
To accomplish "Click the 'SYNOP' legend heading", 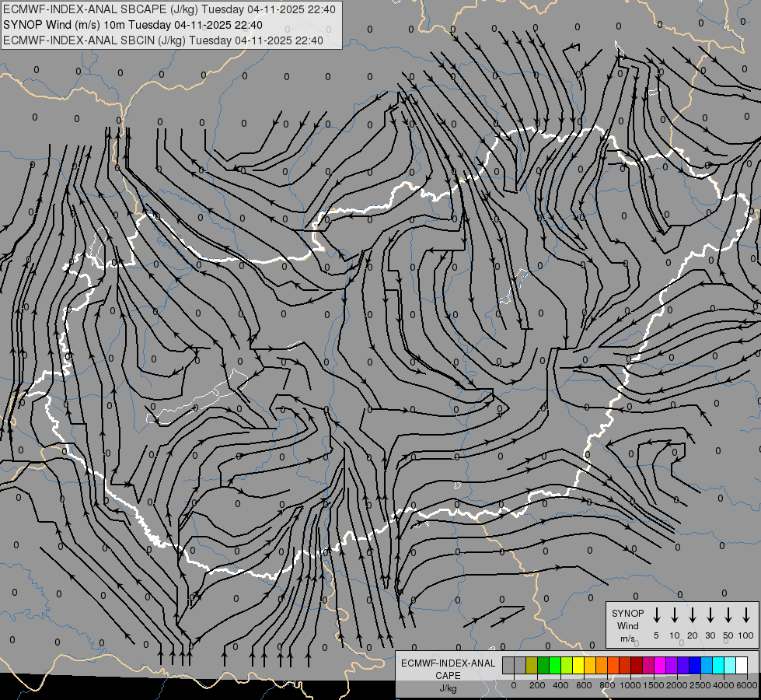I will point(627,613).
